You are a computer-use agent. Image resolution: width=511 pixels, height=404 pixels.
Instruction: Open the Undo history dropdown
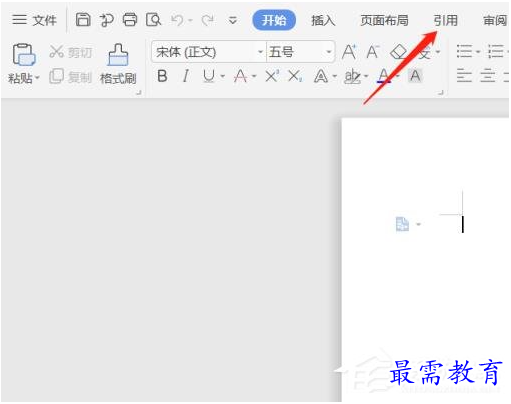tap(190, 21)
